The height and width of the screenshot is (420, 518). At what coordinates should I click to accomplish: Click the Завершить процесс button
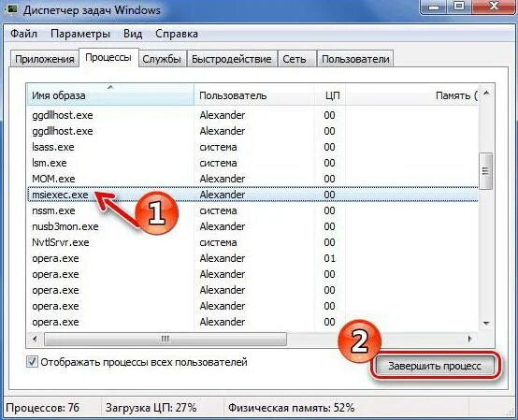coord(435,366)
